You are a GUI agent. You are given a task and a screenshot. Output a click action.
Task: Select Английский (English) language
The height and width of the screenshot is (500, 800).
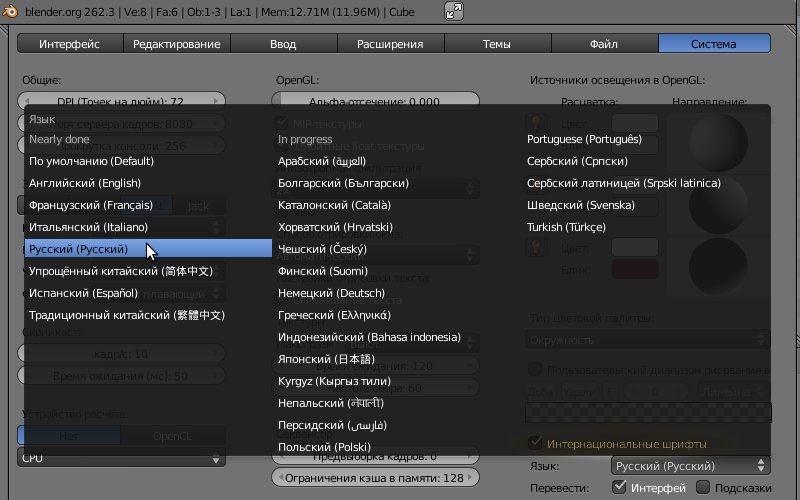pos(85,183)
